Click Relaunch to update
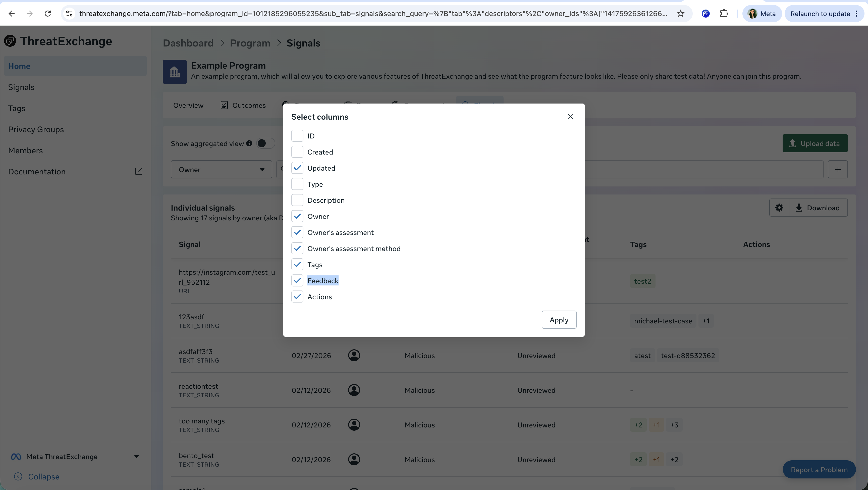The image size is (868, 490). (x=824, y=14)
